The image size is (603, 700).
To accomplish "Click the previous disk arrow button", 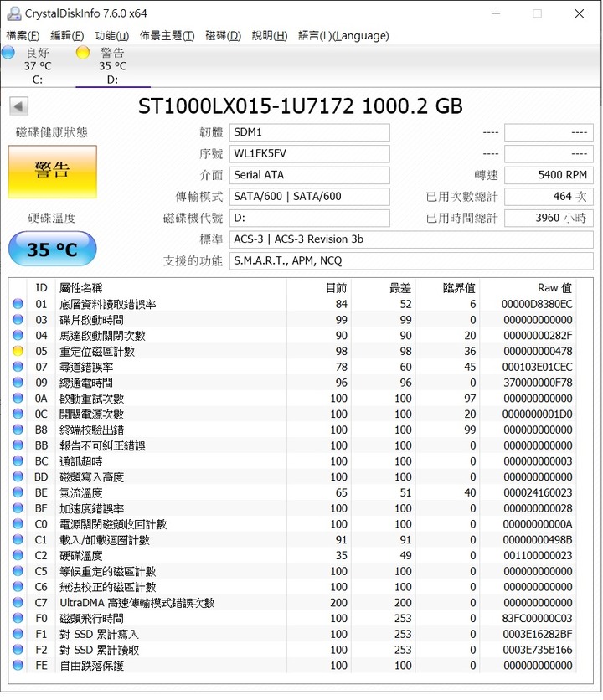I will [18, 106].
